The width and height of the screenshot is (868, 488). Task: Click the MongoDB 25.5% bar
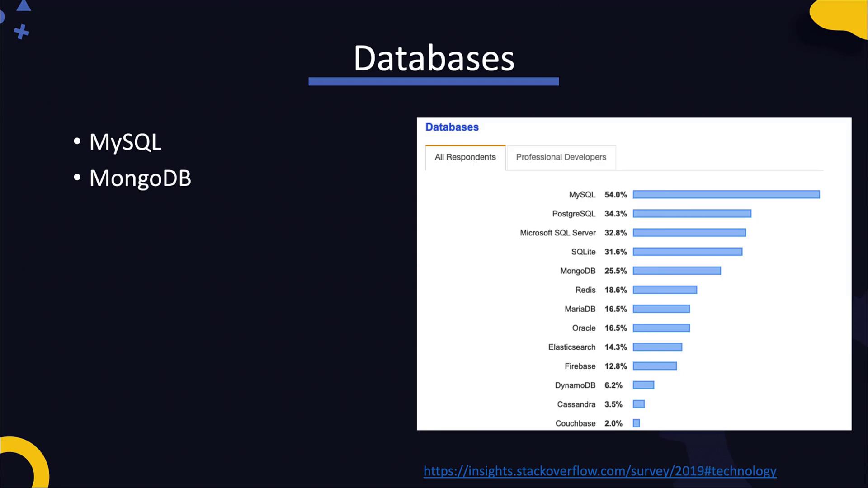tap(676, 271)
